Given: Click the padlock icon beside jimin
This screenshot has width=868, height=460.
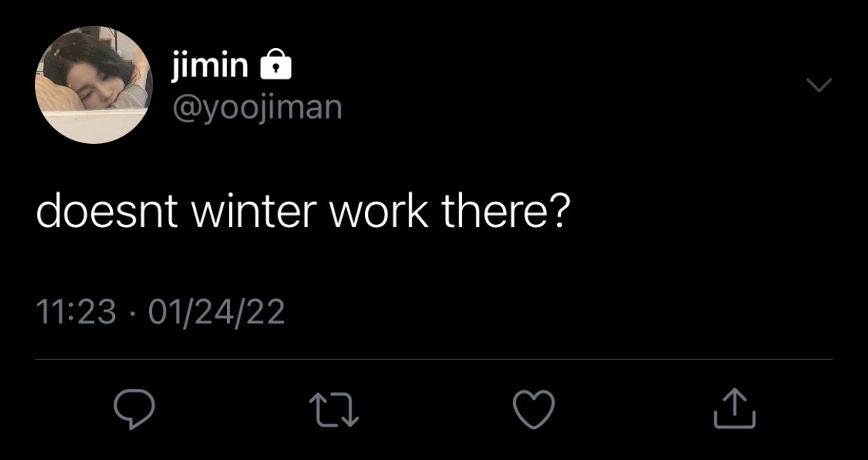Looking at the screenshot, I should click(275, 63).
